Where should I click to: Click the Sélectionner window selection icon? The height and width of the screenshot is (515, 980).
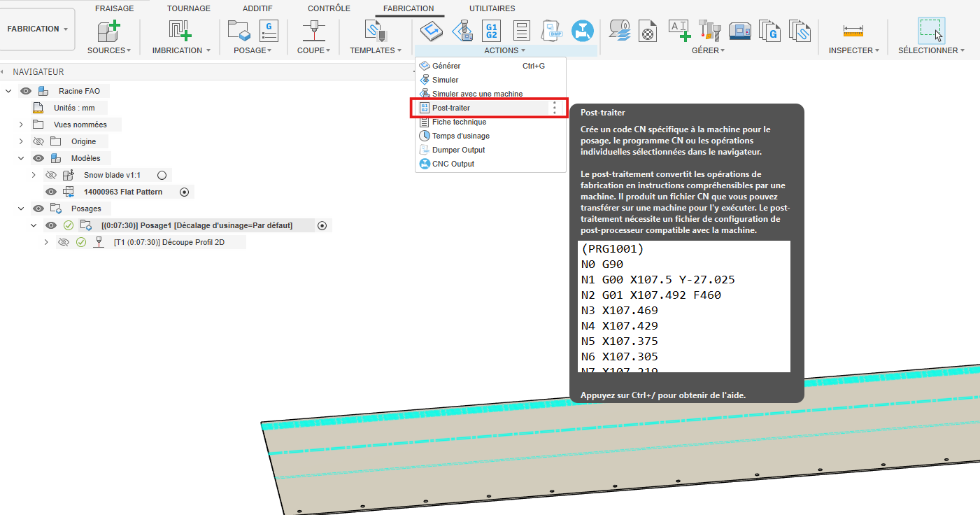[931, 31]
